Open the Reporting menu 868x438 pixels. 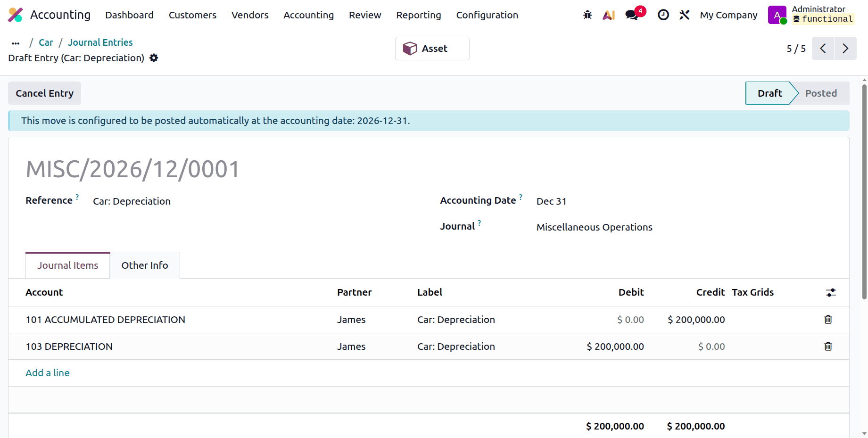point(419,15)
